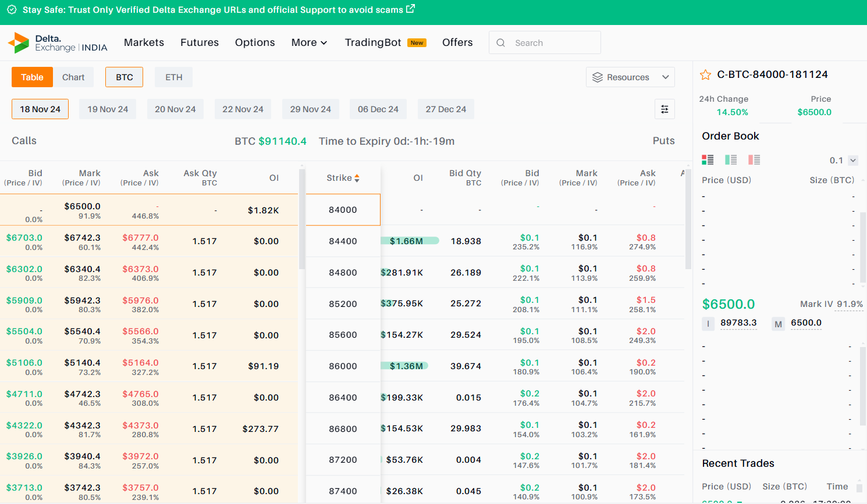The image size is (867, 504).
Task: Click call OI value $273.77
Action: (261, 429)
